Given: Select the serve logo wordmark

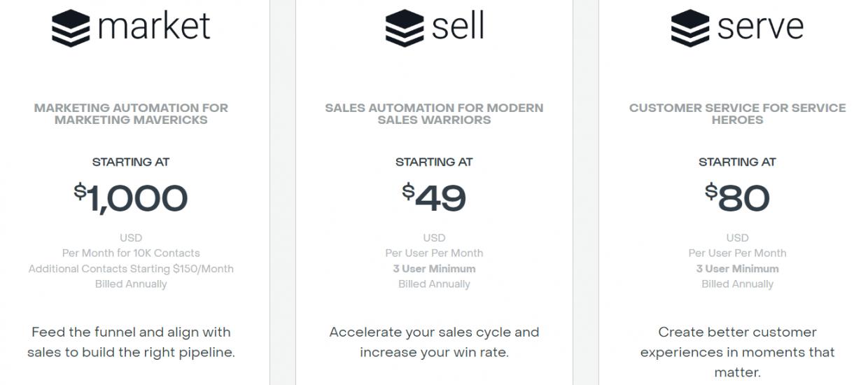Looking at the screenshot, I should pos(760,28).
